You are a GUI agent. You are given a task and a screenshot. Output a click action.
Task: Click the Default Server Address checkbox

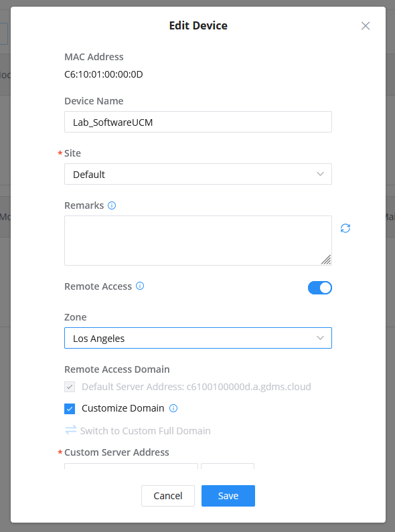[x=70, y=387]
